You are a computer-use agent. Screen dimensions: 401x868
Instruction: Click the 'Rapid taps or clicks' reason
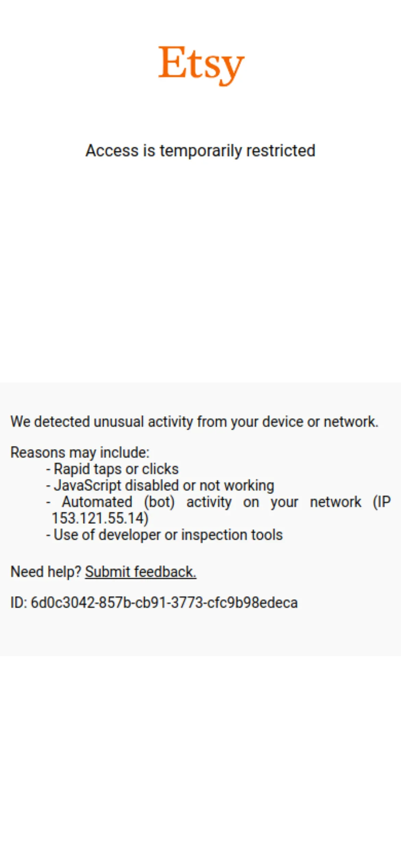click(x=116, y=469)
